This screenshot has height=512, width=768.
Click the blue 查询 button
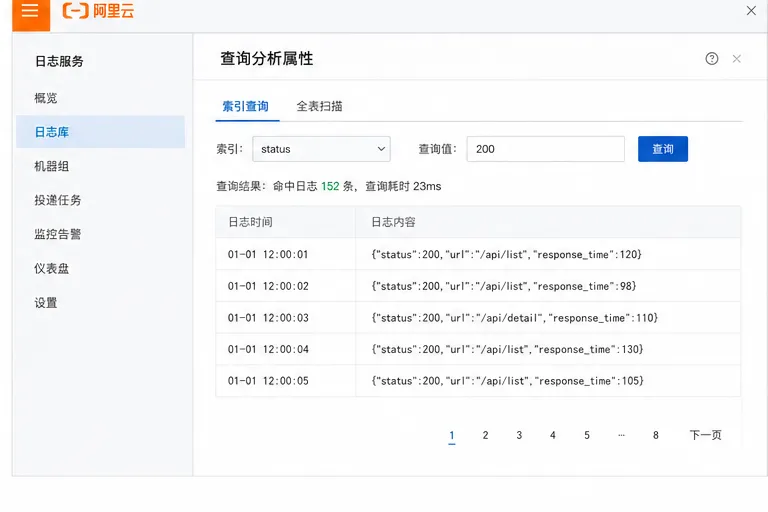663,149
